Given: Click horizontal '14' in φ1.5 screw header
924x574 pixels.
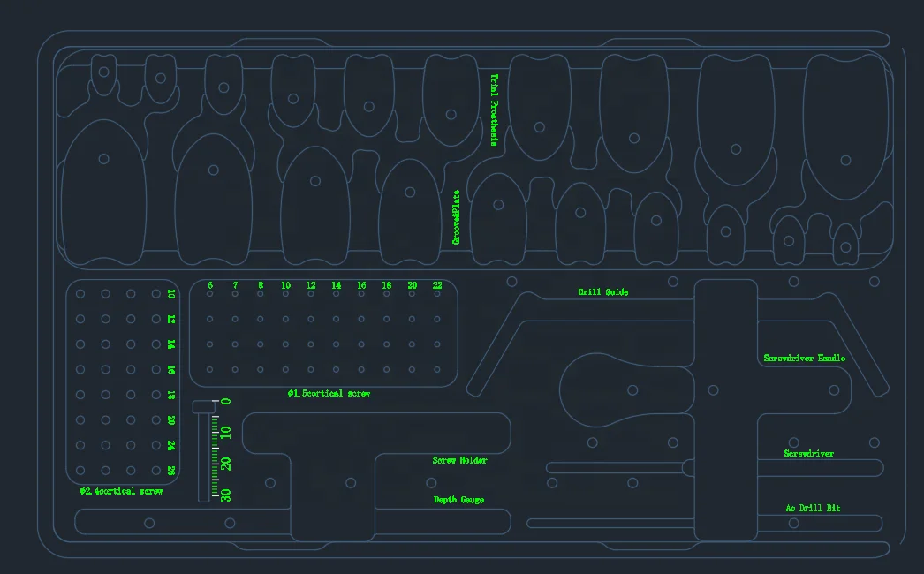Looking at the screenshot, I should coord(336,285).
